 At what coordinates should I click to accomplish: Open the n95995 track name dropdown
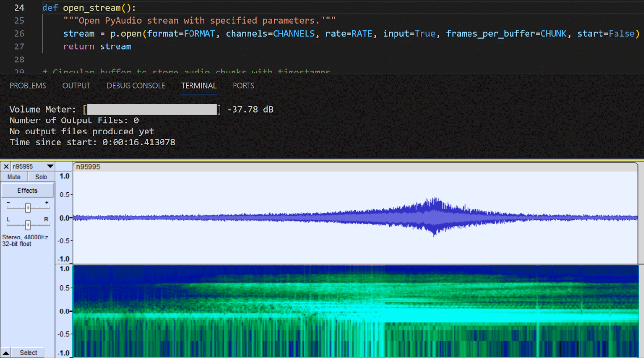pos(50,166)
